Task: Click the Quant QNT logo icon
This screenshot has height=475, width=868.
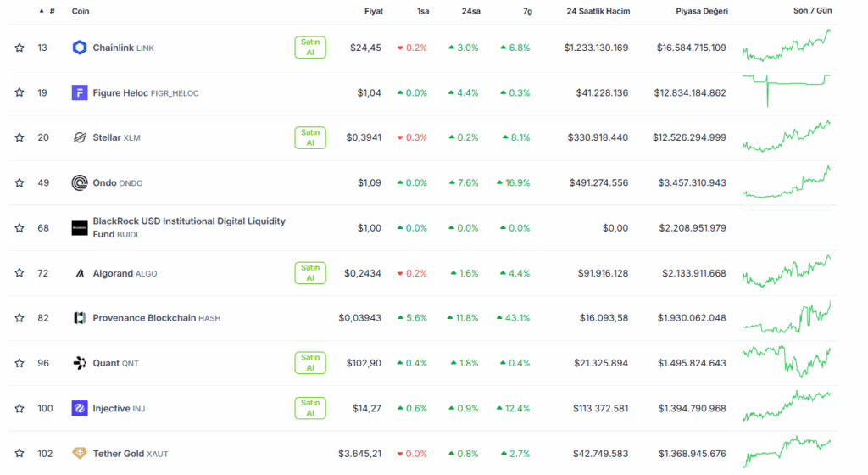Action: tap(80, 363)
